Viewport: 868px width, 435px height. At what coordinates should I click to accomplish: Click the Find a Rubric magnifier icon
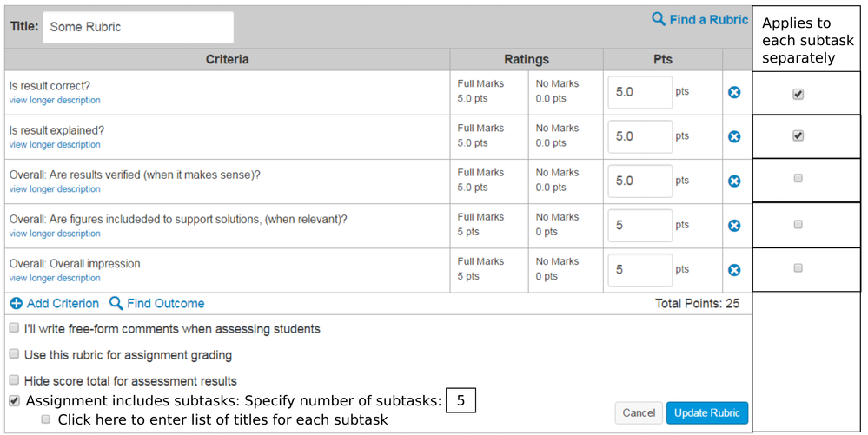(659, 19)
